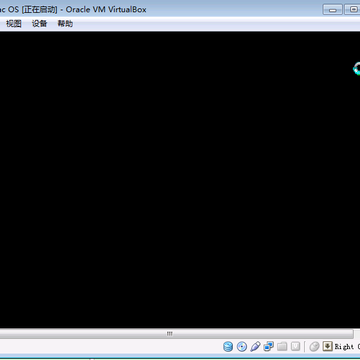This screenshot has width=360, height=360.
Task: Click the video capture status icon
Action: (x=295, y=347)
